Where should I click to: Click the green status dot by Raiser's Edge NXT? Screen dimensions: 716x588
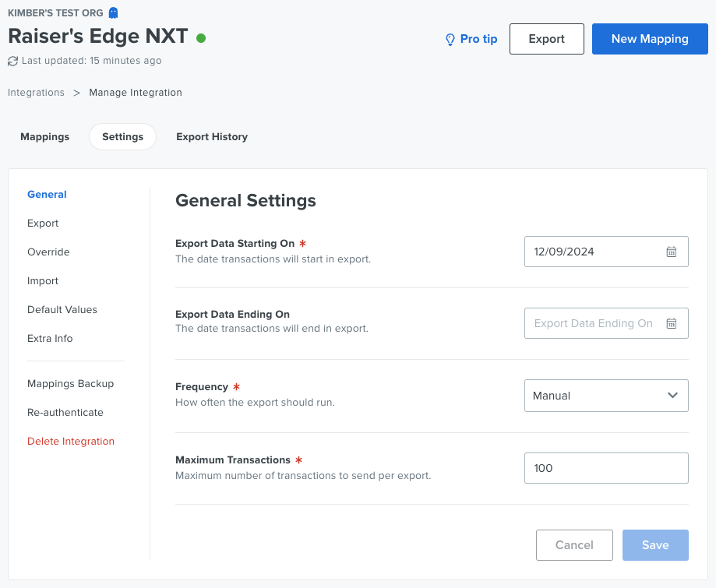[x=201, y=38]
